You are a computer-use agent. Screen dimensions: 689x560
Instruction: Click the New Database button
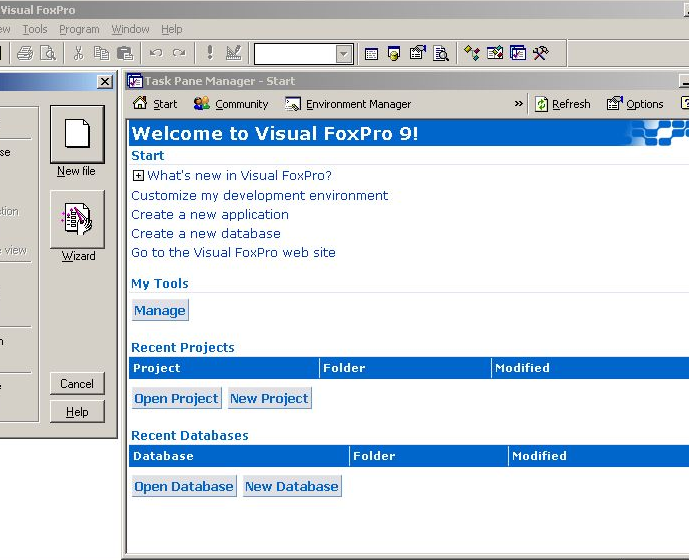click(x=291, y=487)
